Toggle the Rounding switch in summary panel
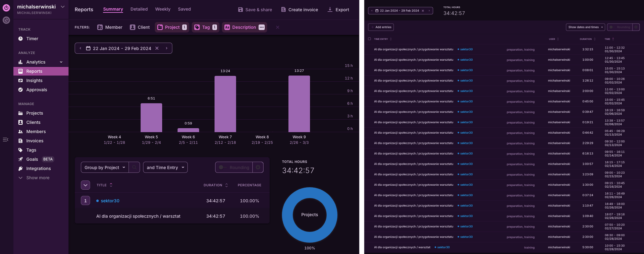The image size is (644, 254). point(221,168)
